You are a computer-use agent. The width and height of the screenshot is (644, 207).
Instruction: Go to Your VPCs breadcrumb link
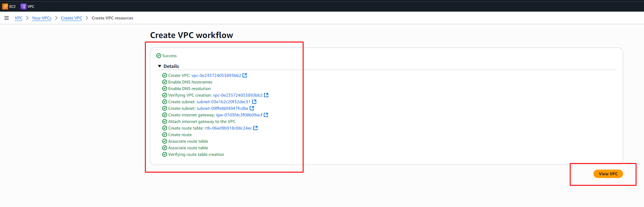pyautogui.click(x=42, y=18)
